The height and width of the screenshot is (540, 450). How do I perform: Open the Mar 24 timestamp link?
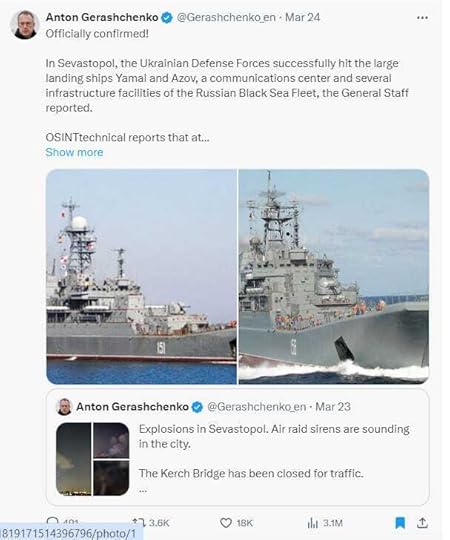point(303,17)
